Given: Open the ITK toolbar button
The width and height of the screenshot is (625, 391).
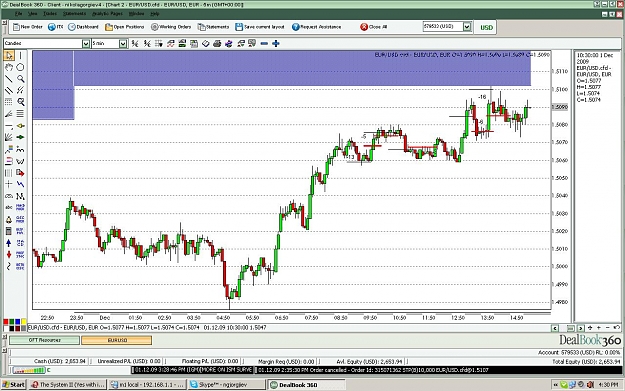Looking at the screenshot, I should (55, 27).
